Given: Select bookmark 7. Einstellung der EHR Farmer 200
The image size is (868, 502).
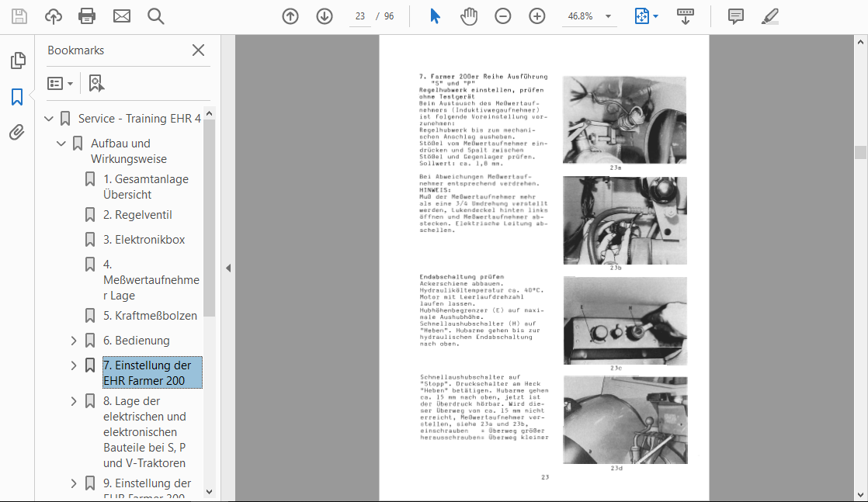Looking at the screenshot, I should tap(152, 372).
